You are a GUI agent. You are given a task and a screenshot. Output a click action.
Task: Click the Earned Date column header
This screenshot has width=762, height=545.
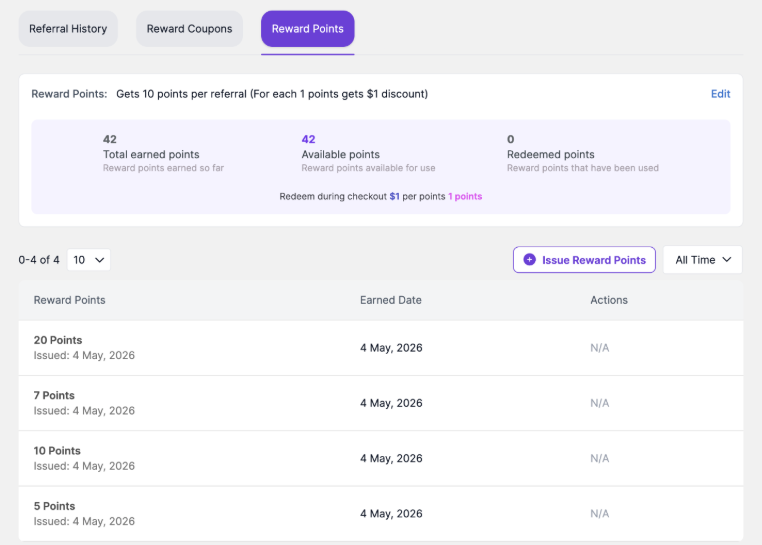click(x=391, y=300)
